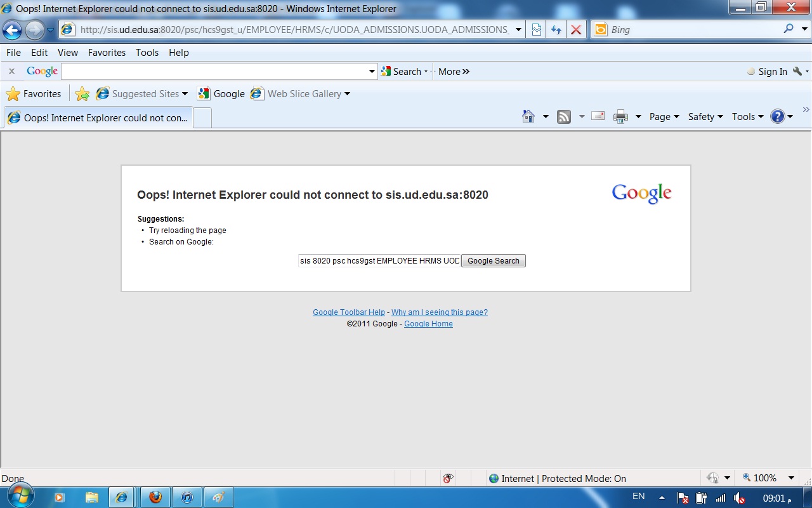
Task: Click the zoom level 100% button
Action: coord(759,478)
